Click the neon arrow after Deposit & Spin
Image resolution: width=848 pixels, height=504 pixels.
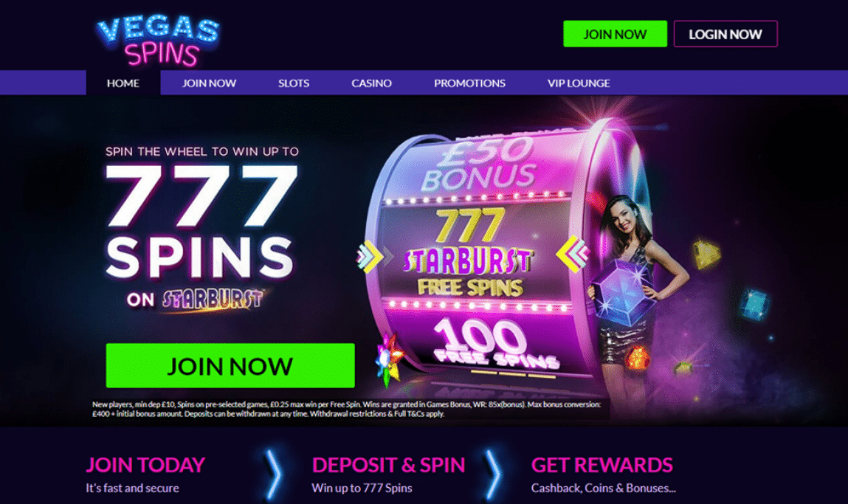coord(492,474)
